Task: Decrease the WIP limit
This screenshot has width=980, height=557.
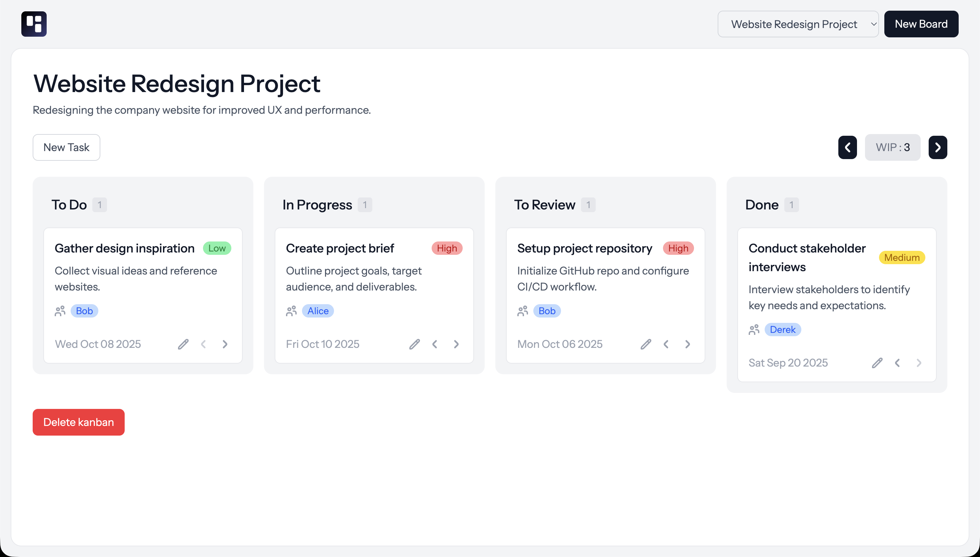Action: [847, 147]
